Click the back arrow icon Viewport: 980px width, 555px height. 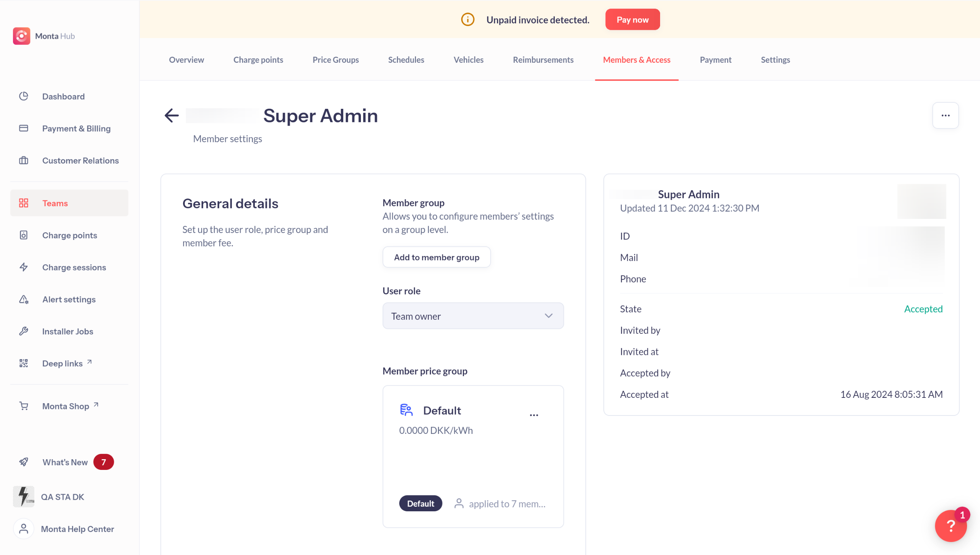pyautogui.click(x=171, y=115)
